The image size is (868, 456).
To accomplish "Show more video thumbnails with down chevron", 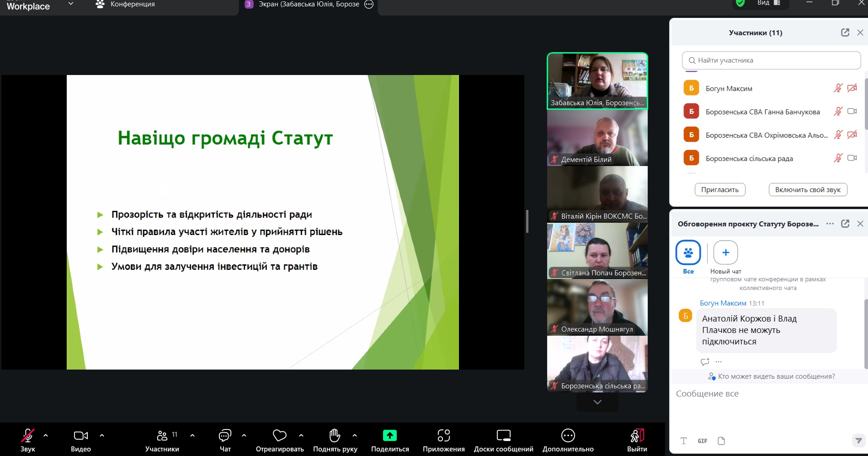I will (597, 402).
